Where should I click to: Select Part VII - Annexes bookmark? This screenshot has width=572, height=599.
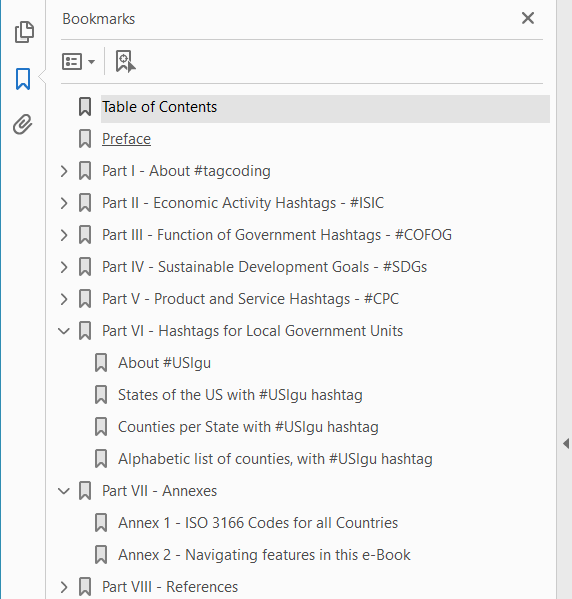point(159,491)
